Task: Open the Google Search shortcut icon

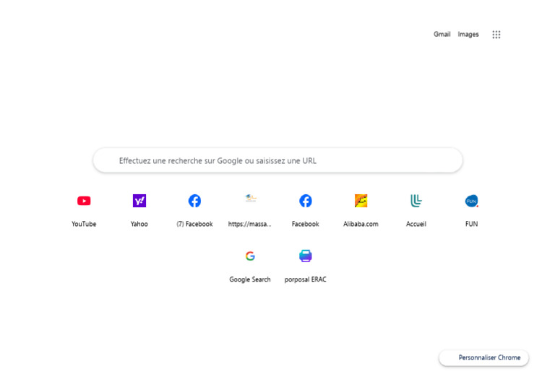Action: (x=250, y=256)
